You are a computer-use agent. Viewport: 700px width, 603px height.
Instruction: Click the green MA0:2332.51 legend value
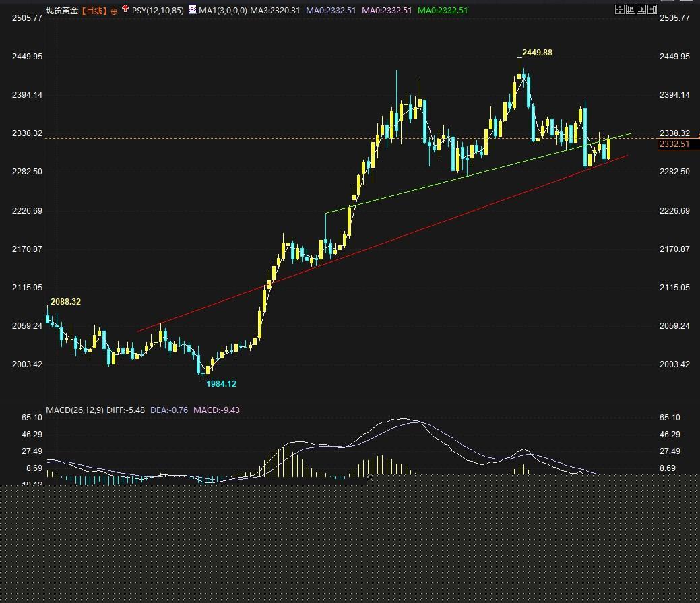pyautogui.click(x=442, y=11)
